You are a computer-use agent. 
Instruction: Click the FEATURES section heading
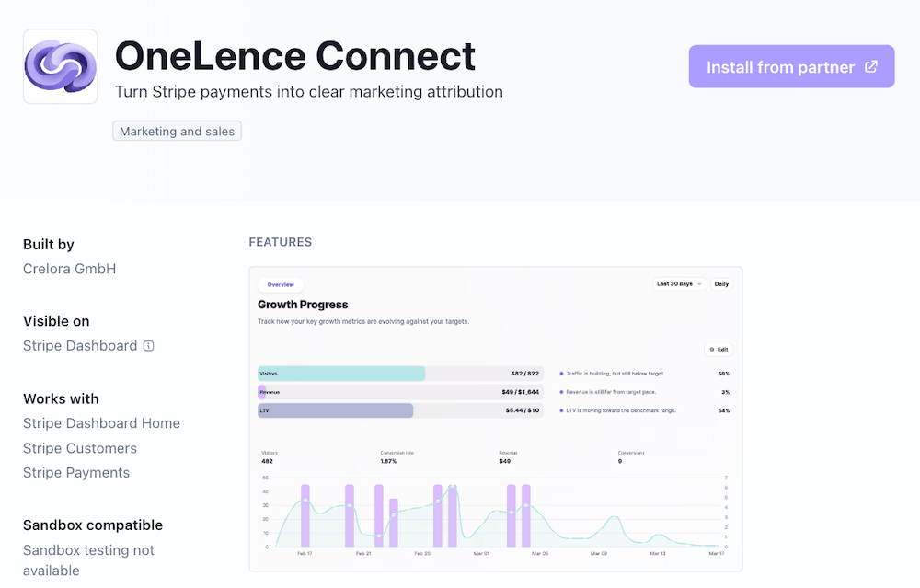[281, 242]
